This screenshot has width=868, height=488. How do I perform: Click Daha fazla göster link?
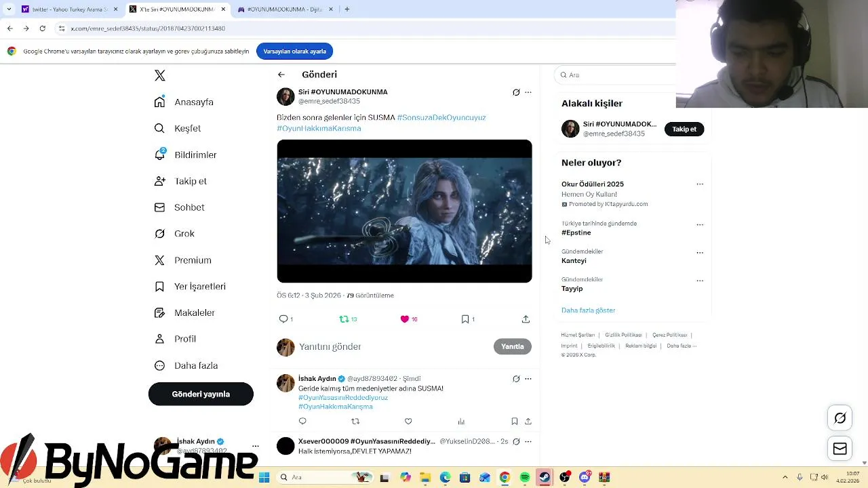(588, 310)
